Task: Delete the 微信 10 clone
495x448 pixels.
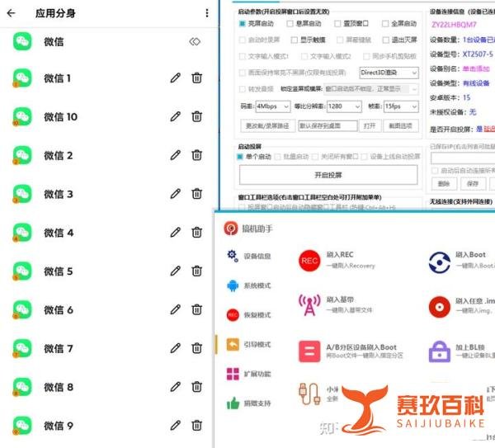Action: tap(196, 116)
